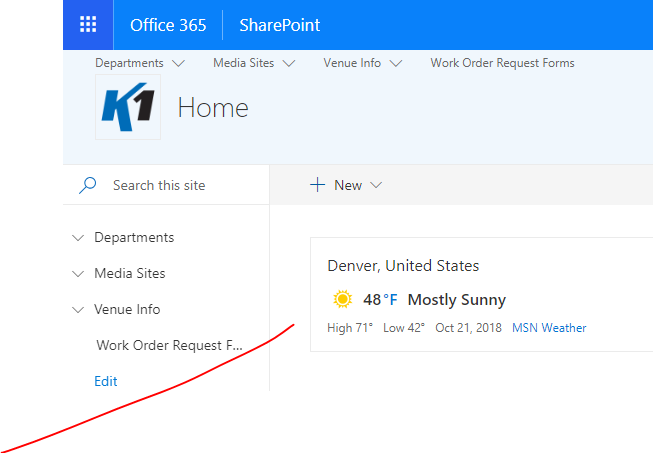Image resolution: width=653 pixels, height=453 pixels.
Task: Focus the Search this site field
Action: click(x=166, y=185)
